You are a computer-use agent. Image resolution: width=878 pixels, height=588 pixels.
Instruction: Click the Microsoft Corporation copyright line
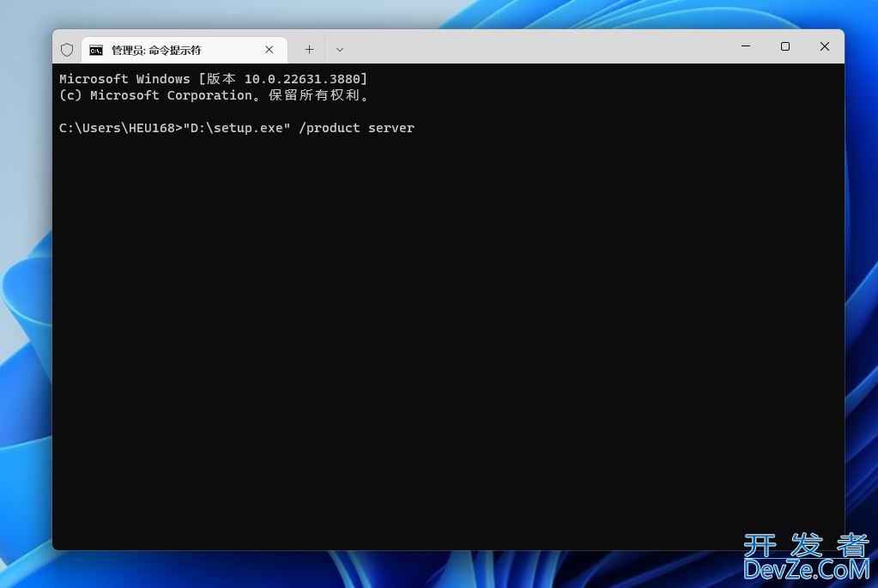214,95
